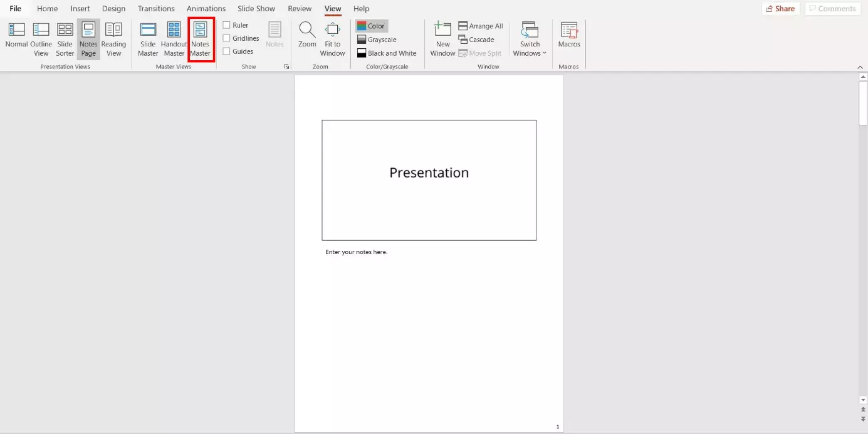Open Notes Master view

coord(201,40)
